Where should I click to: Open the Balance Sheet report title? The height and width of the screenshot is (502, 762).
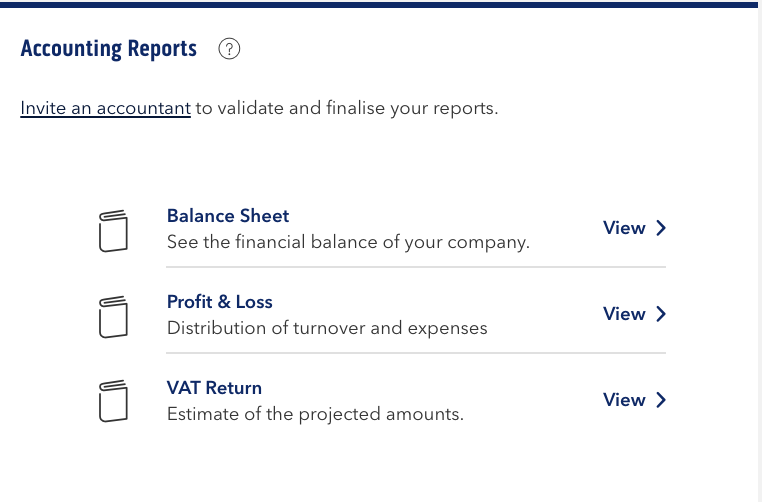click(228, 216)
